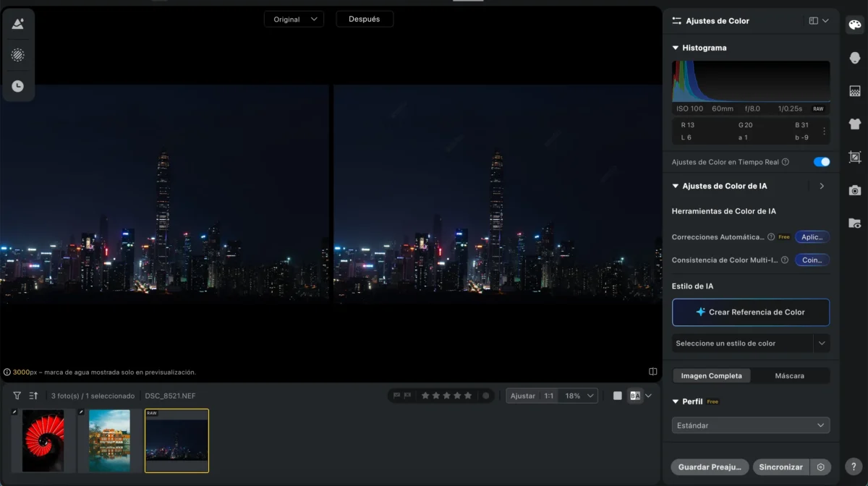This screenshot has height=486, width=868.
Task: Expand the Perfil Estándar dropdown
Action: (x=750, y=425)
